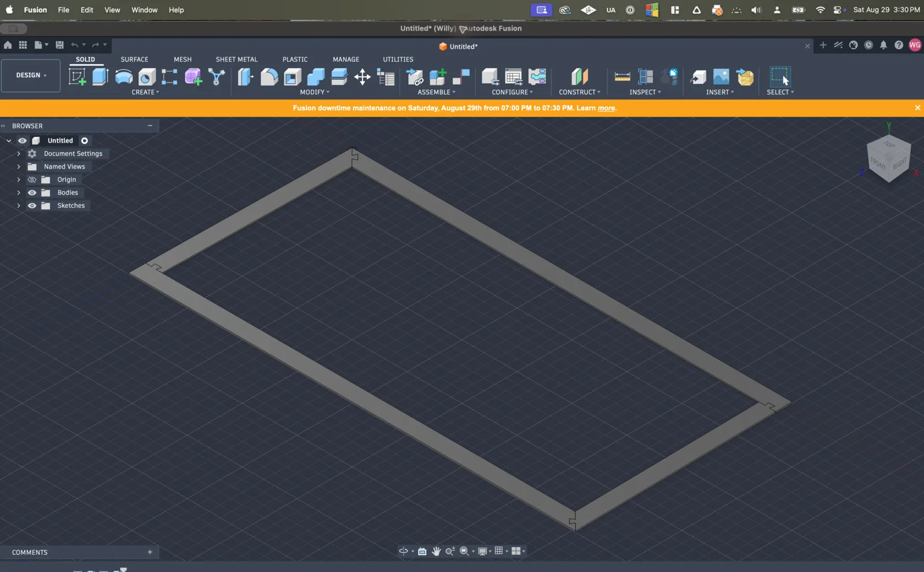Viewport: 924px width, 572px height.
Task: Show the Origin folder
Action: 32,180
